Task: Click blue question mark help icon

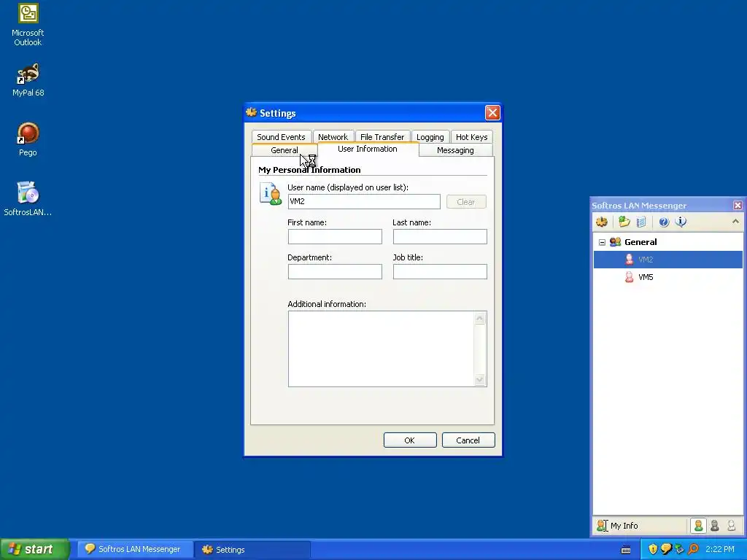Action: coord(664,222)
